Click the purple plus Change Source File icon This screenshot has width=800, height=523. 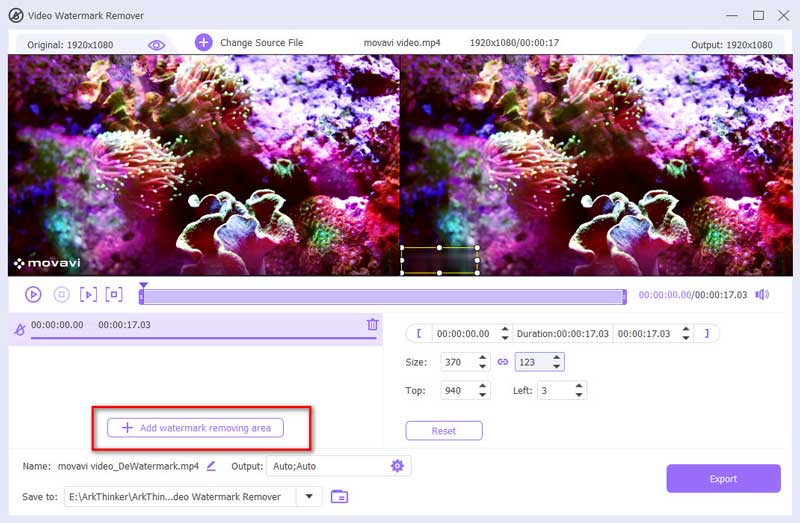point(204,42)
